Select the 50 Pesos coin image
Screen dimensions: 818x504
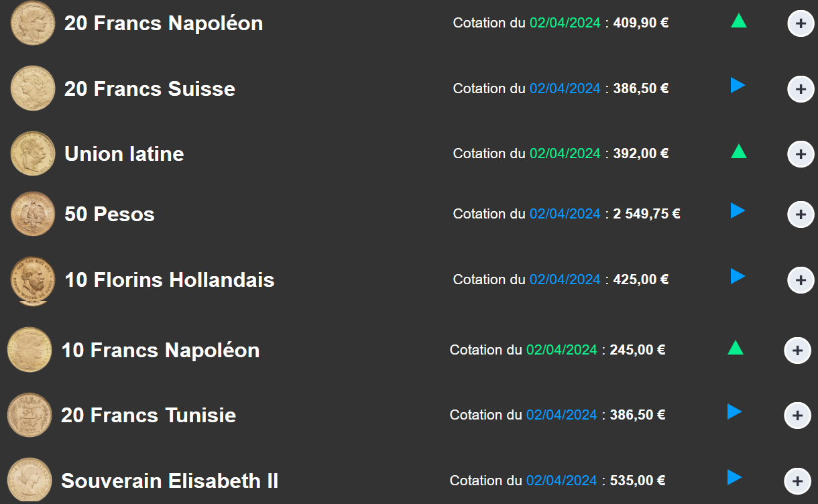point(33,214)
